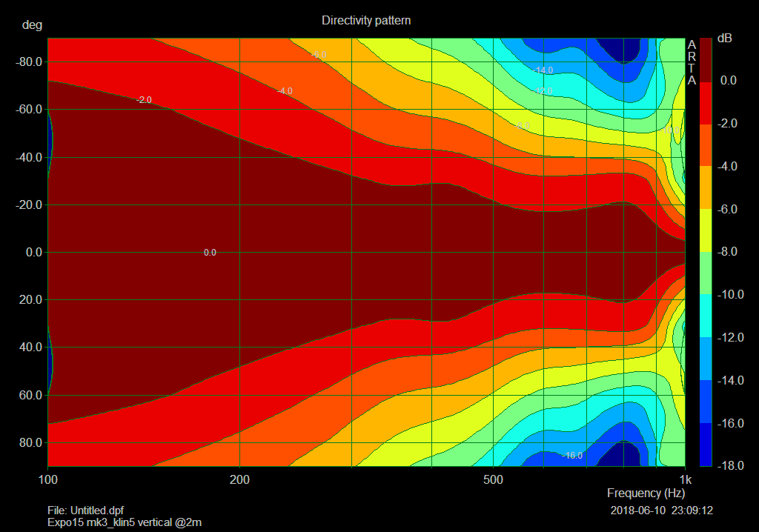Click the '-80.0' degree axis label
The height and width of the screenshot is (532, 759).
click(x=29, y=62)
